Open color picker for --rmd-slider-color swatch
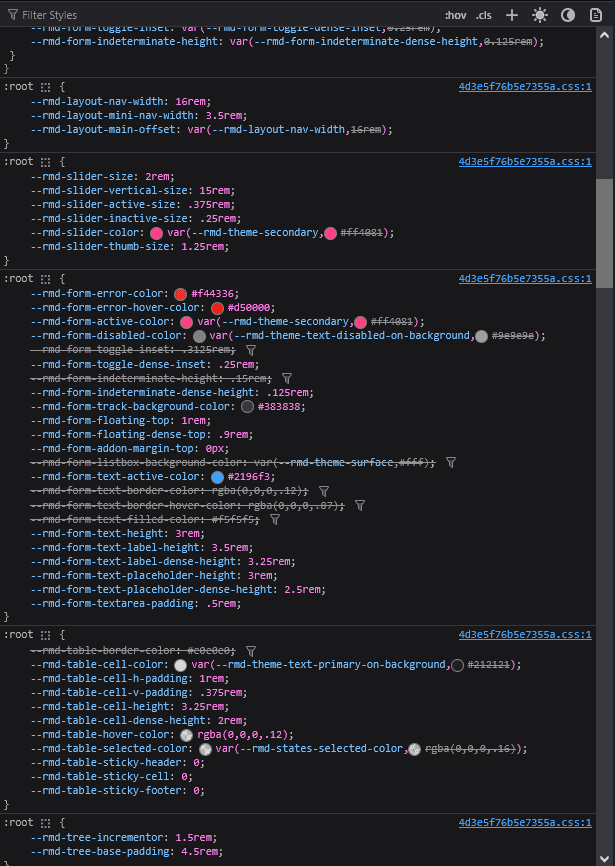 156,232
